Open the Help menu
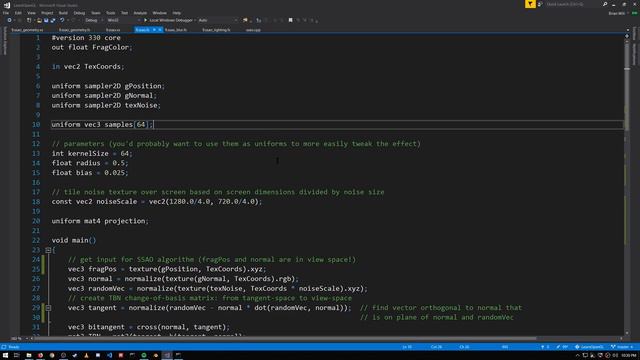 176,13
